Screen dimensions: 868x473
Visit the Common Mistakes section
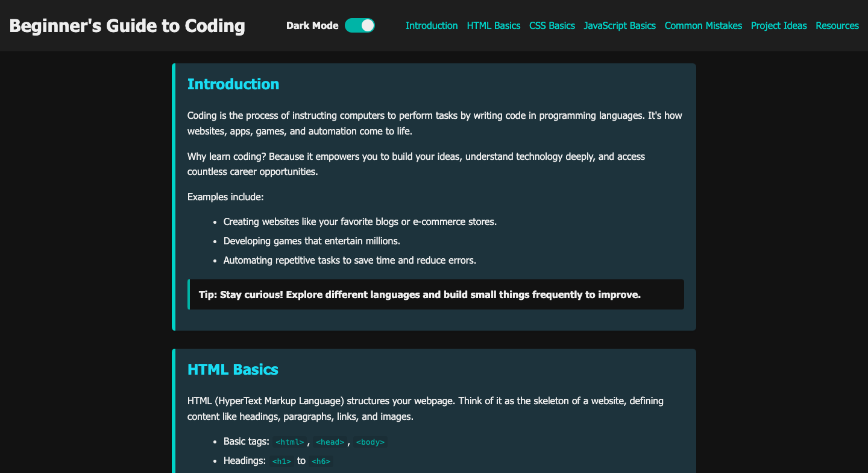[703, 25]
